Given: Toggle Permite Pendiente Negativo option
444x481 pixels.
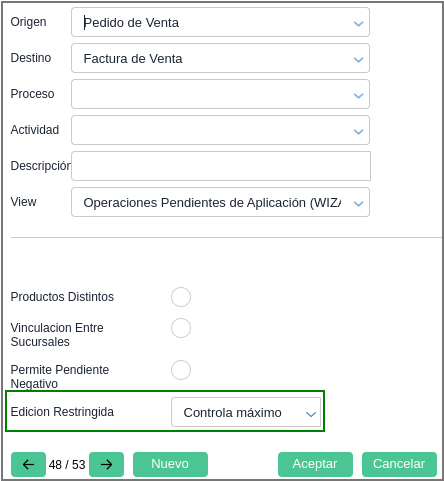Looking at the screenshot, I should (181, 370).
